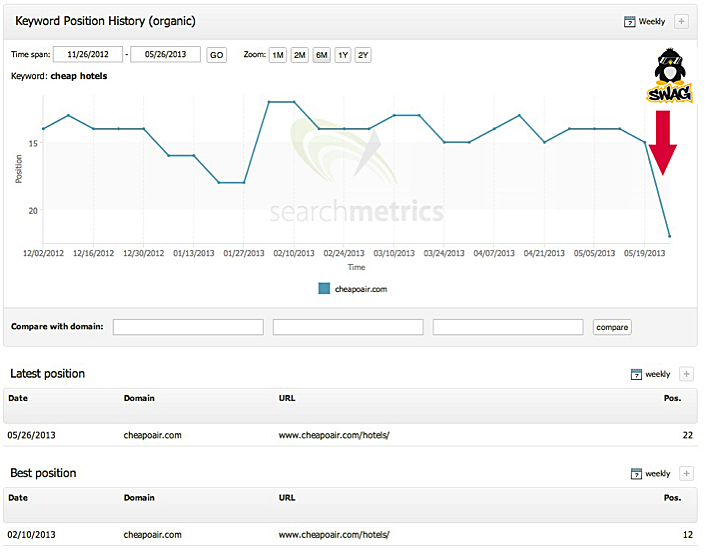
Task: Edit the end date field 05/26/2013
Action: [165, 54]
